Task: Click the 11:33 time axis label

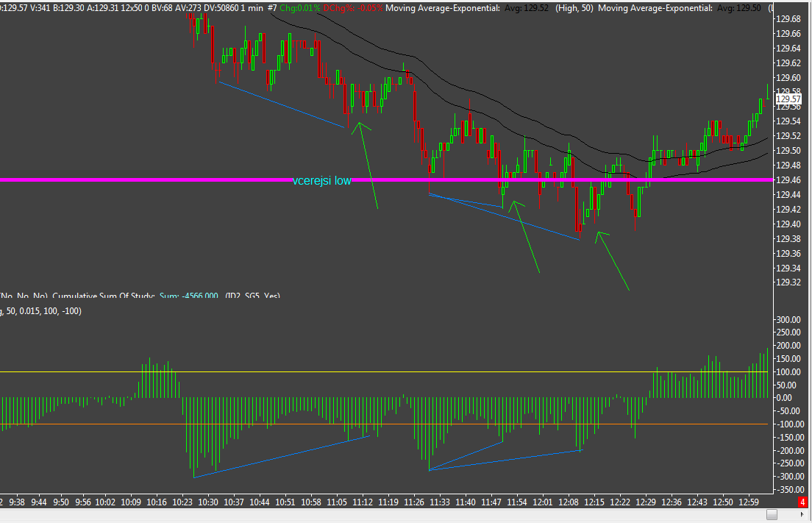Action: pos(440,502)
